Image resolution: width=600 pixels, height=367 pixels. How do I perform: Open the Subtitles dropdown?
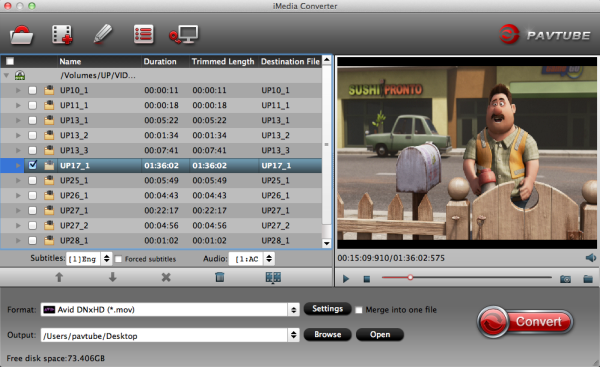[x=89, y=259]
